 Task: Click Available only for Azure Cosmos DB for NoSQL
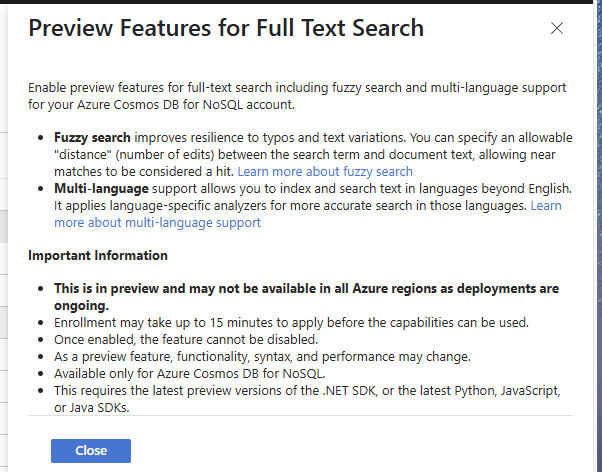pyautogui.click(x=190, y=373)
